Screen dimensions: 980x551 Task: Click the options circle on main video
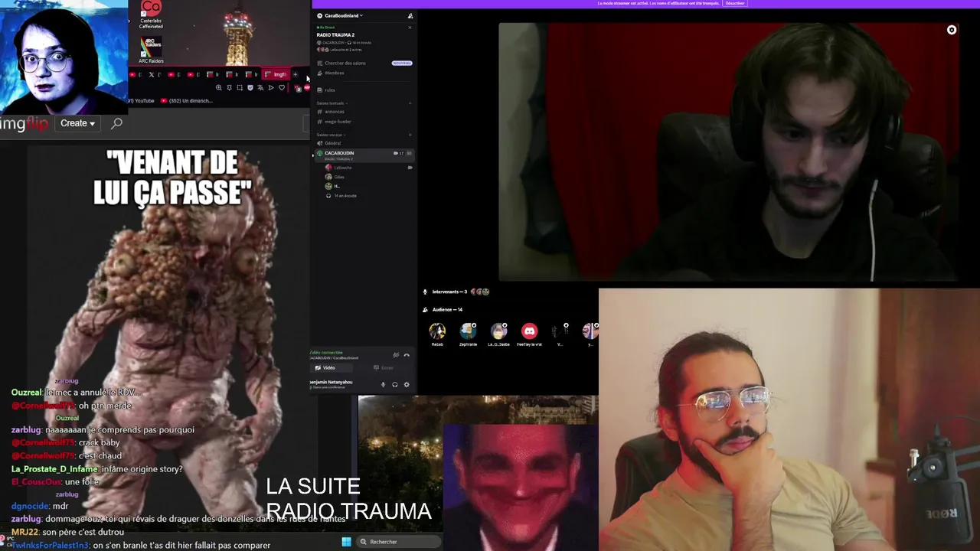point(952,30)
